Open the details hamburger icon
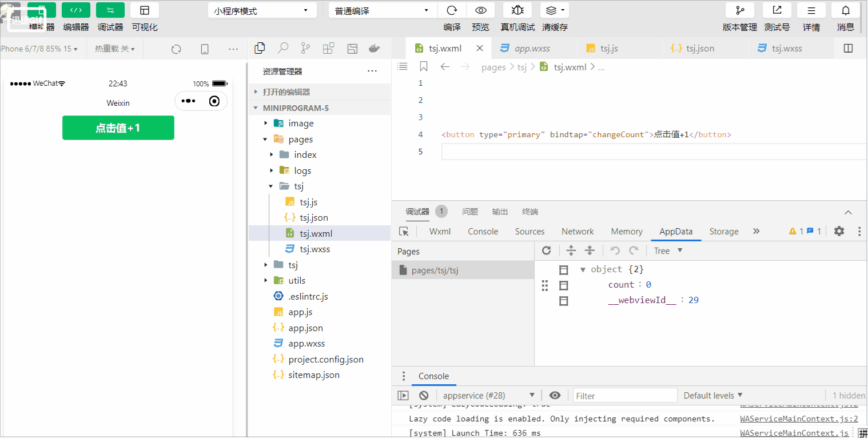The height and width of the screenshot is (438, 868). click(811, 10)
